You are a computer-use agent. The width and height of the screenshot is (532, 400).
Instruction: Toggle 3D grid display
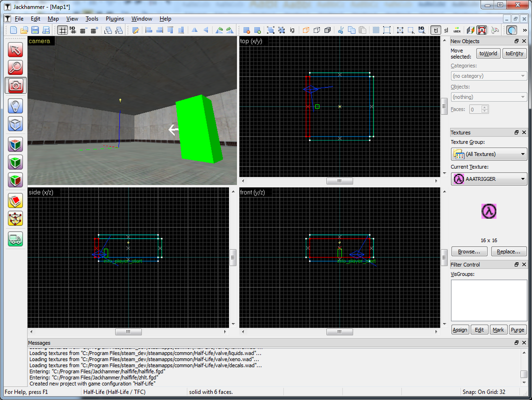72,30
